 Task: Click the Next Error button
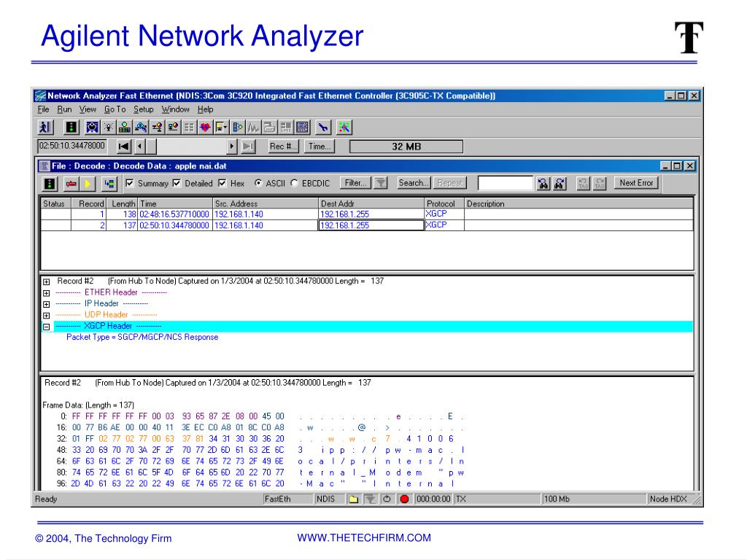pos(636,183)
